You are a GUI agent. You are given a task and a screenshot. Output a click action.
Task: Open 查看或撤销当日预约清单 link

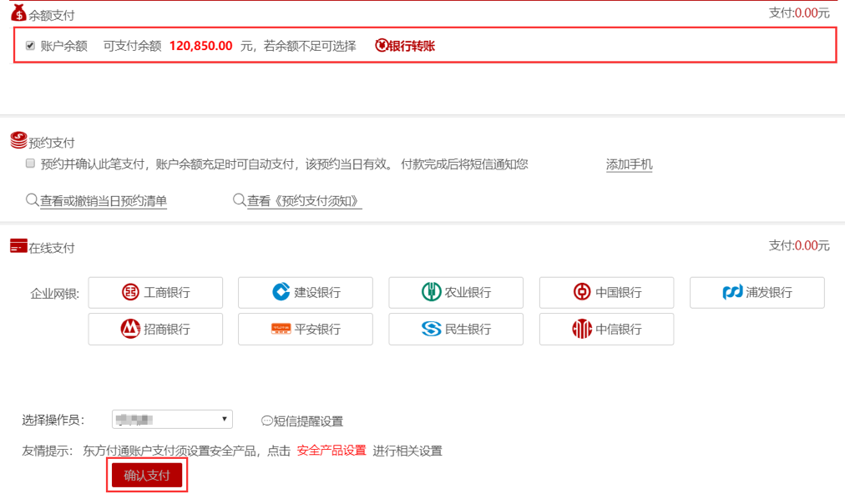[104, 201]
